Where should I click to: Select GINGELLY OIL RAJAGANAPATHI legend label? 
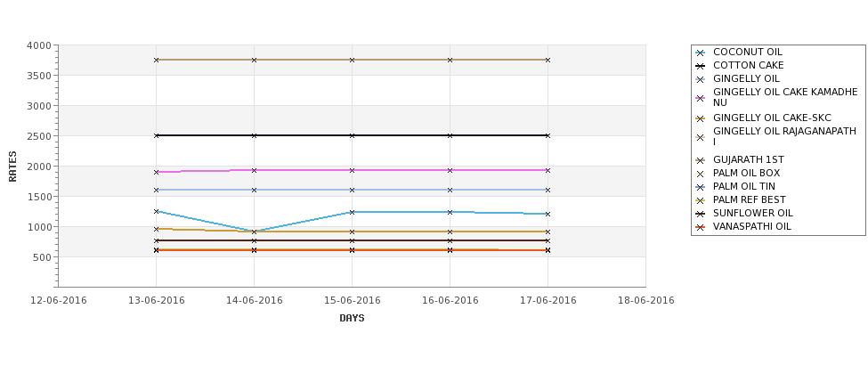coord(784,136)
